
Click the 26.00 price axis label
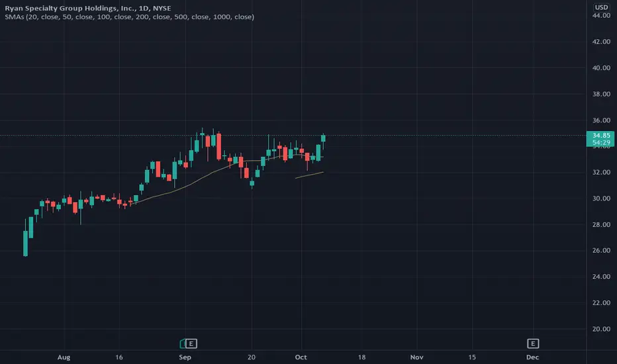click(601, 250)
